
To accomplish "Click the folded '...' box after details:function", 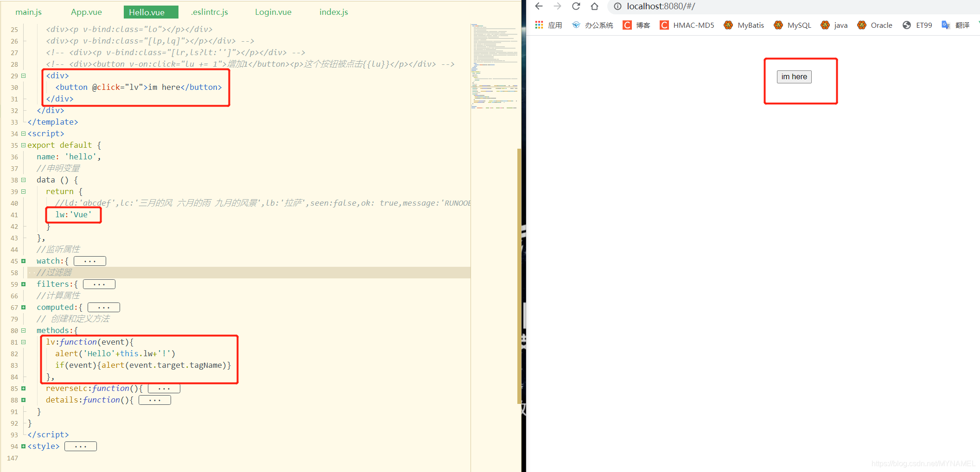I will [x=155, y=400].
